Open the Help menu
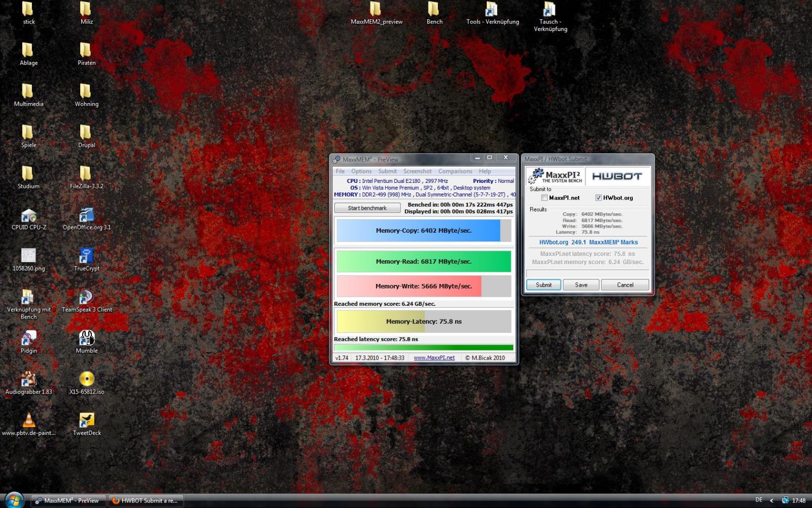Screen dimensions: 812x508 click(485, 171)
